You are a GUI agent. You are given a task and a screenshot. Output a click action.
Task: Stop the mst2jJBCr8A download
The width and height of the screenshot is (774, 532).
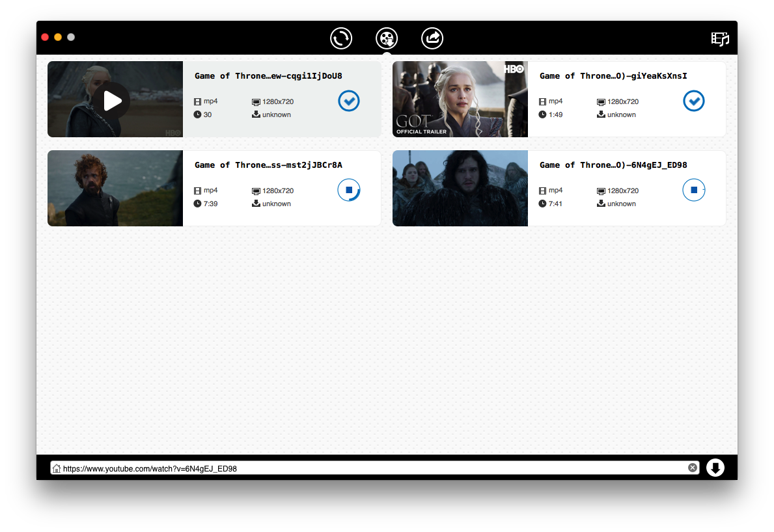point(349,190)
